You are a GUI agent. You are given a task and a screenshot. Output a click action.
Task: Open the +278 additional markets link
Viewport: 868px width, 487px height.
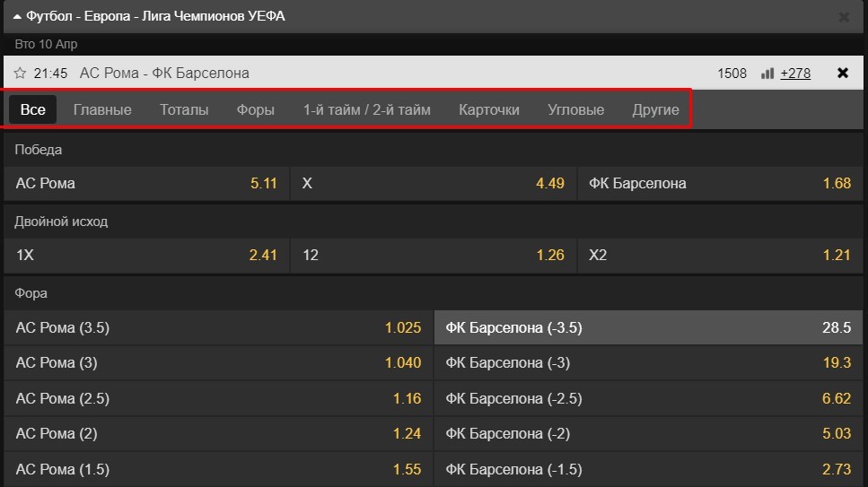point(795,73)
